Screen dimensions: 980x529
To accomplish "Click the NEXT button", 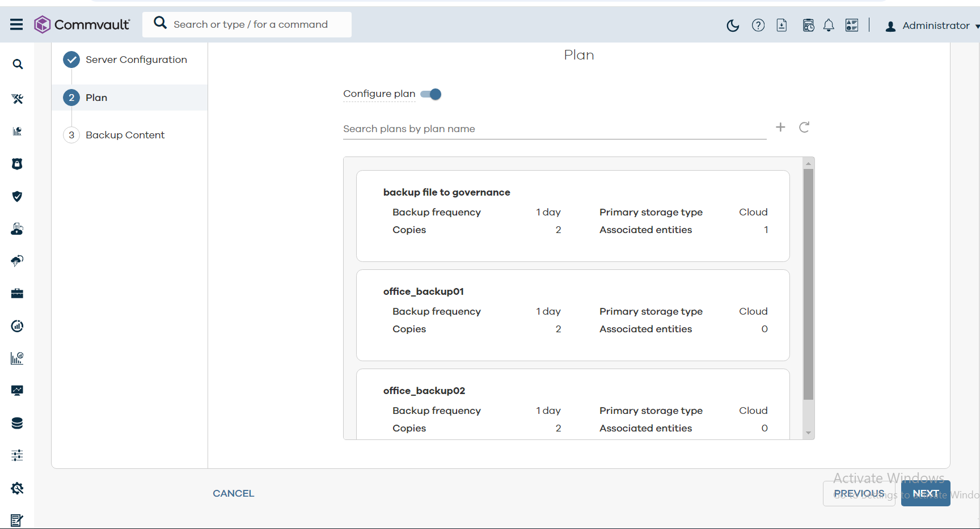I will pyautogui.click(x=925, y=493).
